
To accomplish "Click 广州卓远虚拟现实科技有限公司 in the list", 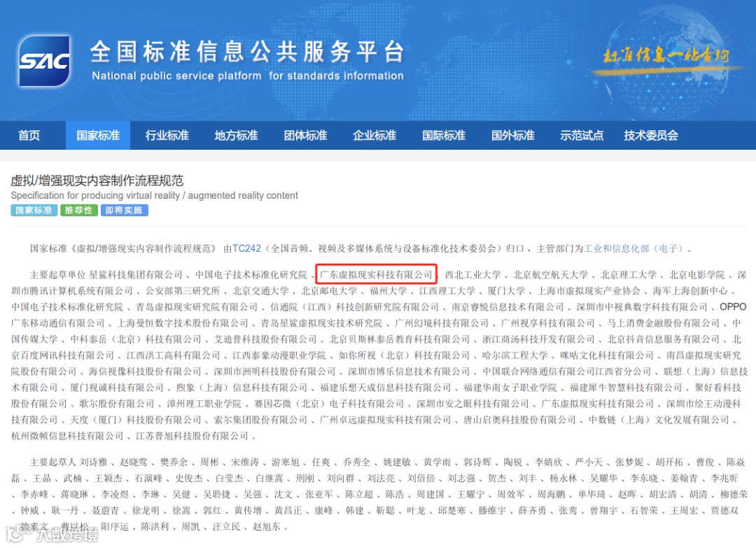I will (385, 420).
